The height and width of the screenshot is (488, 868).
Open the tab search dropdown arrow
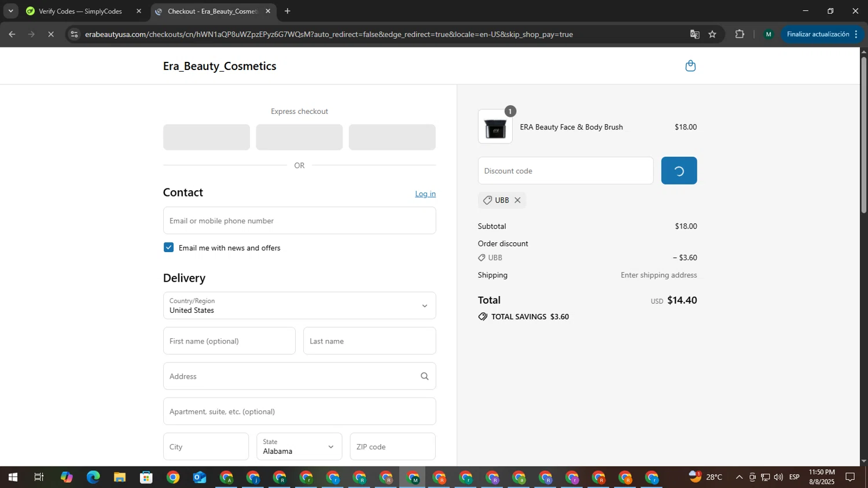click(10, 11)
